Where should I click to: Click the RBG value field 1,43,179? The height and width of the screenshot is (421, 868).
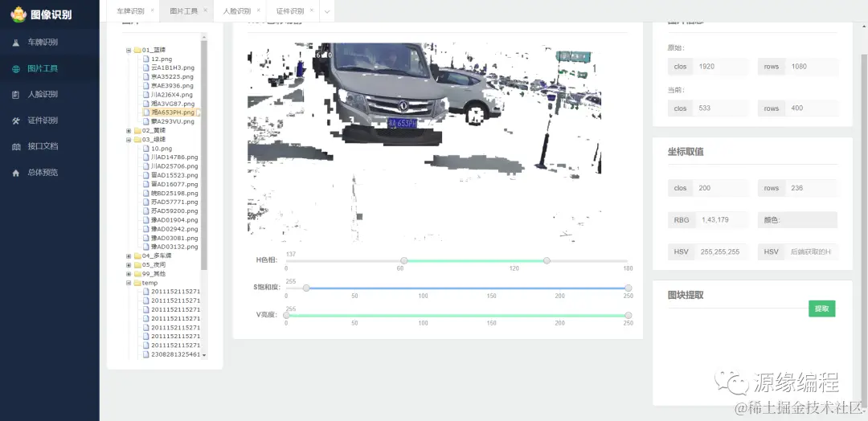(x=722, y=219)
